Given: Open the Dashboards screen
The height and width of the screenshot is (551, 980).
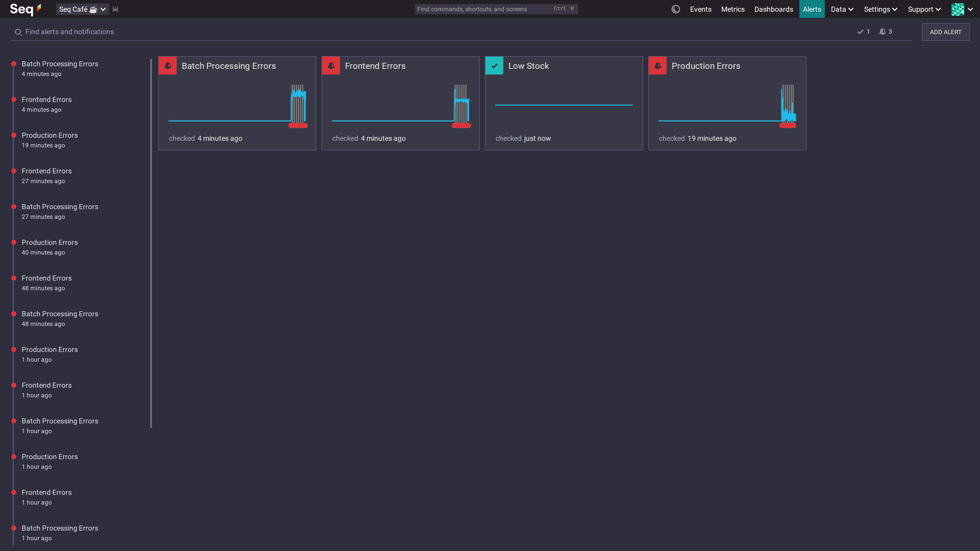Looking at the screenshot, I should (774, 9).
